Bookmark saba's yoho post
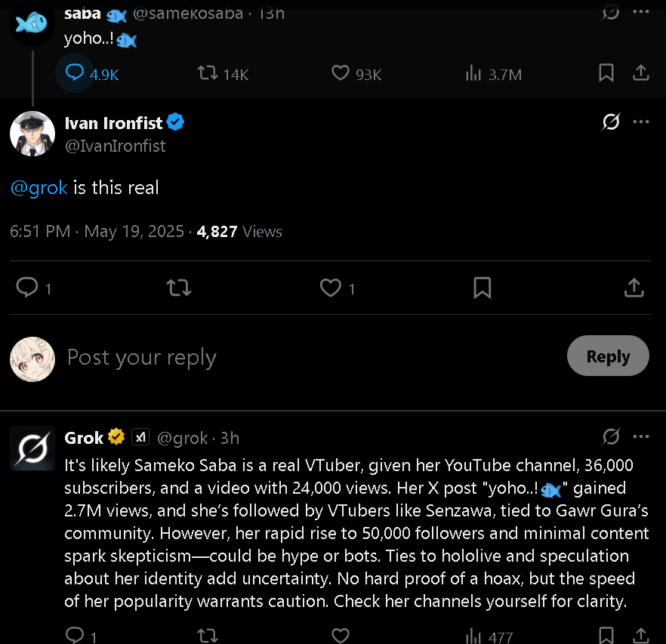 pos(606,72)
